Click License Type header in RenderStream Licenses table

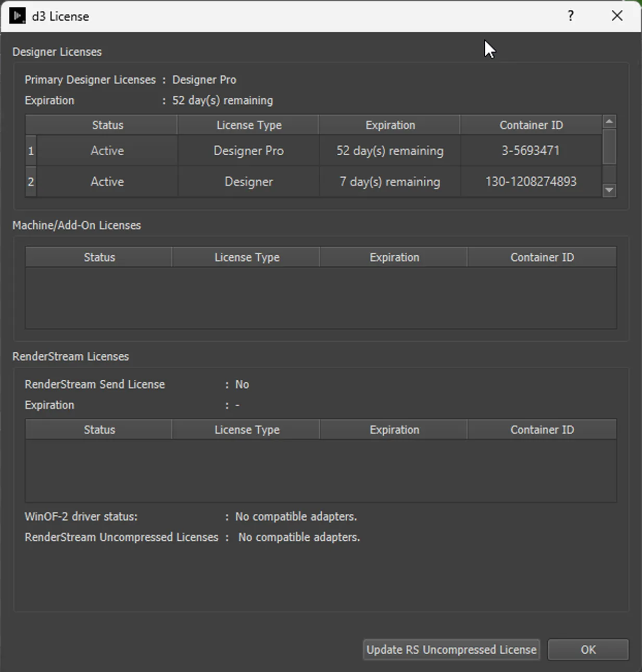click(x=247, y=430)
